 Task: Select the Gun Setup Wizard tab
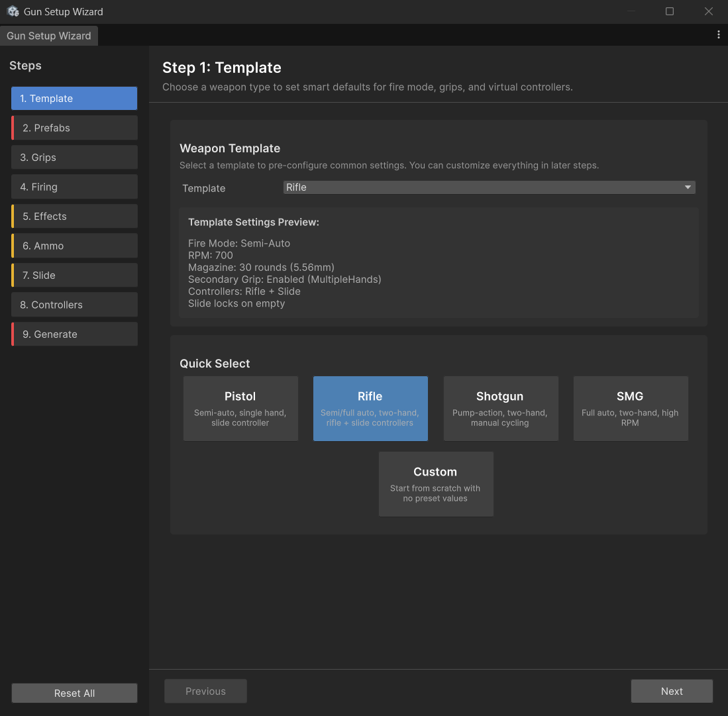pos(49,36)
